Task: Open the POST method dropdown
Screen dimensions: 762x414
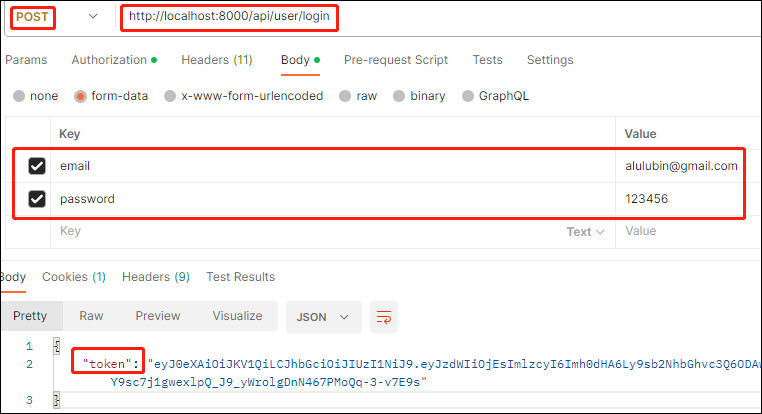Action: point(93,17)
